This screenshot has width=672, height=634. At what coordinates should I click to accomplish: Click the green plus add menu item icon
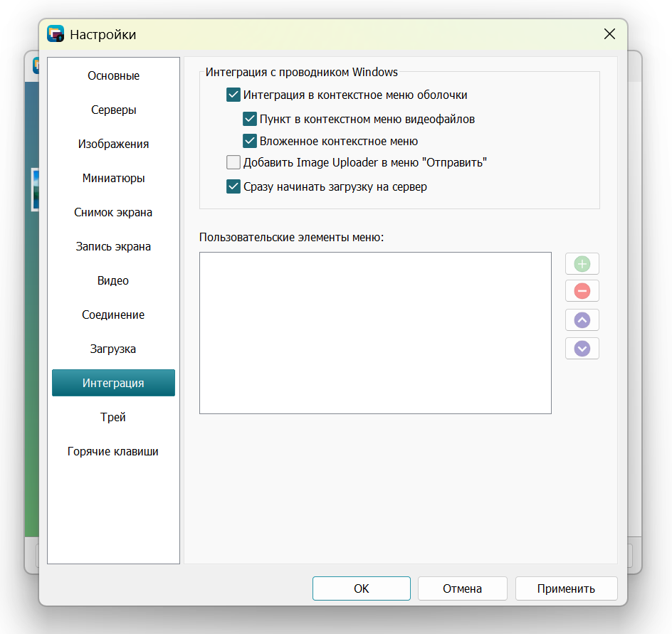[x=582, y=264]
